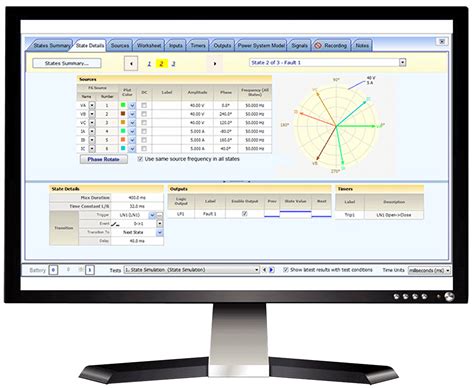This screenshot has height=388, width=474.
Task: Click the Recording tab's prohibited icon
Action: [x=318, y=45]
